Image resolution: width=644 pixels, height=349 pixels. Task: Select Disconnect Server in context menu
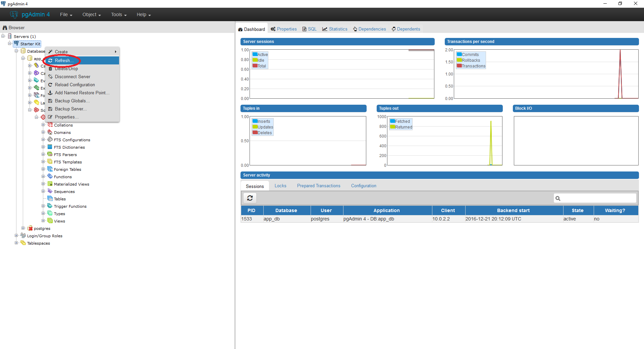82,77
